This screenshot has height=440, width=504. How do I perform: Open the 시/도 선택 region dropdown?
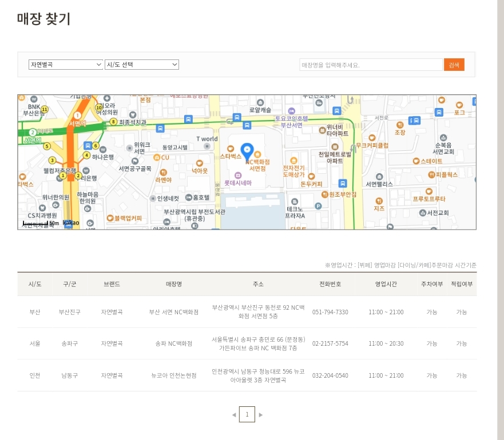142,65
